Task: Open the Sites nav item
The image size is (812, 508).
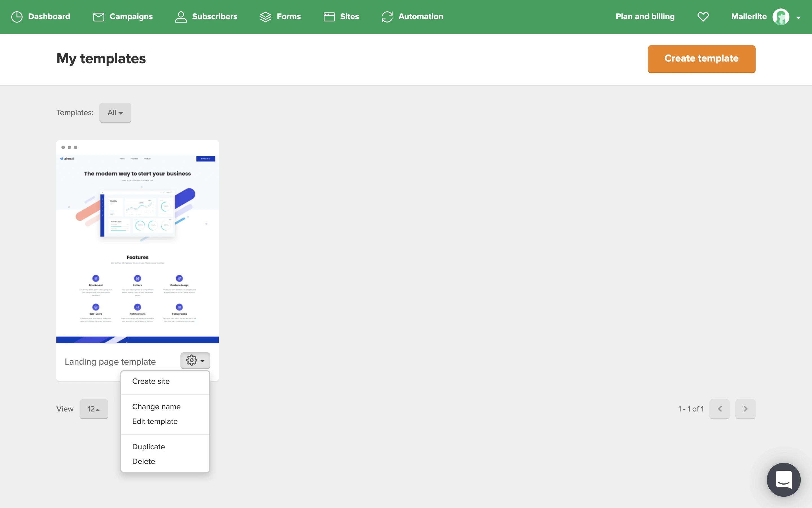Action: pyautogui.click(x=341, y=16)
